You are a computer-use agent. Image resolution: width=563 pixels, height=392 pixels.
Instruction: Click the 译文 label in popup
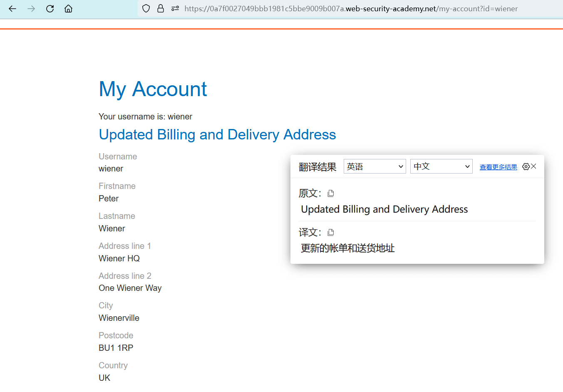tap(310, 233)
